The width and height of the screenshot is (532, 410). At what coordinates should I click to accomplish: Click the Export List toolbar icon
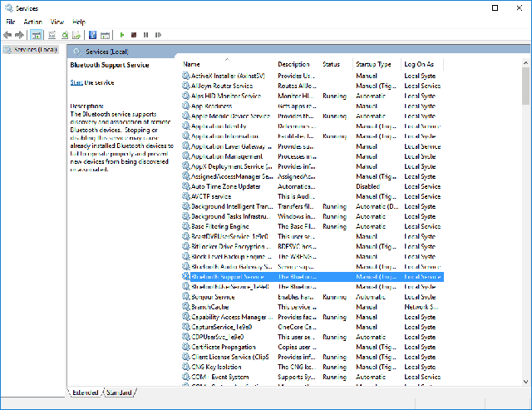click(76, 35)
